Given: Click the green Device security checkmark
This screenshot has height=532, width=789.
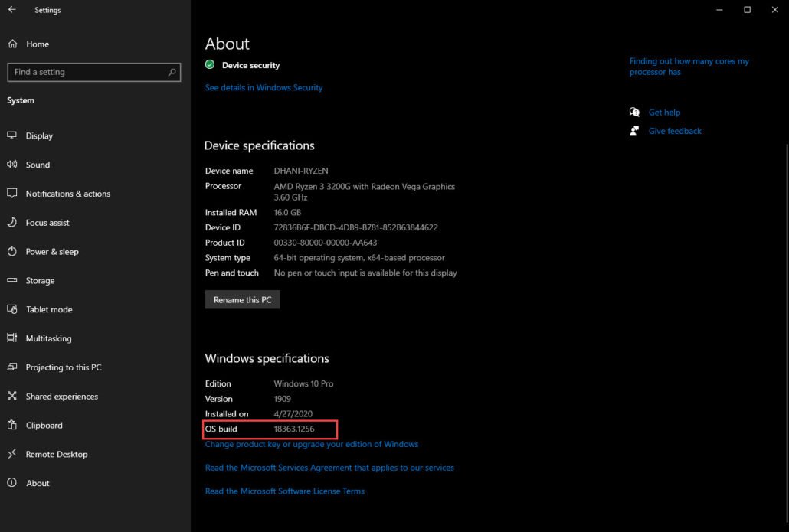Looking at the screenshot, I should (x=210, y=65).
